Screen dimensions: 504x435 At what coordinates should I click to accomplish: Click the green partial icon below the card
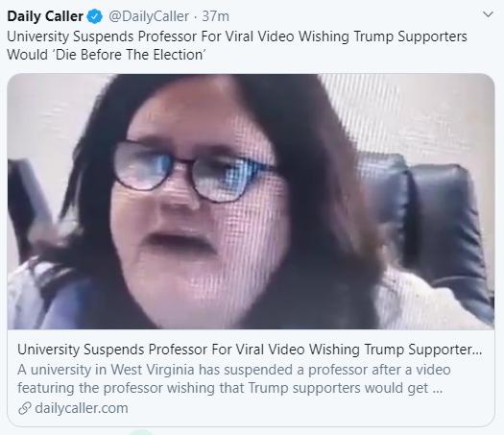142,432
